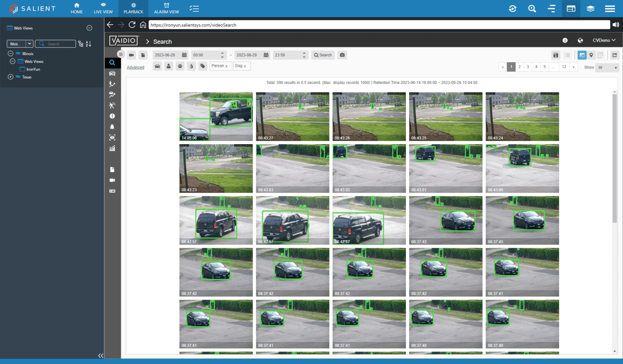Open the CVDemo user dropdown

(x=604, y=41)
